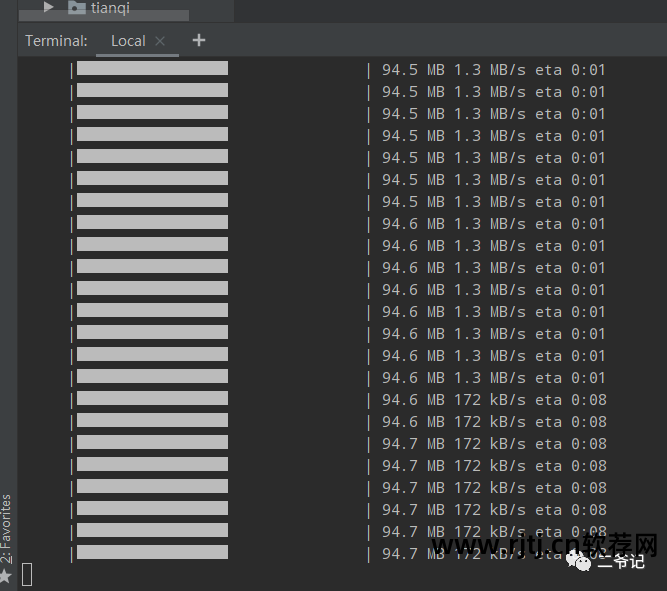Click the Favorites star icon

(6, 576)
